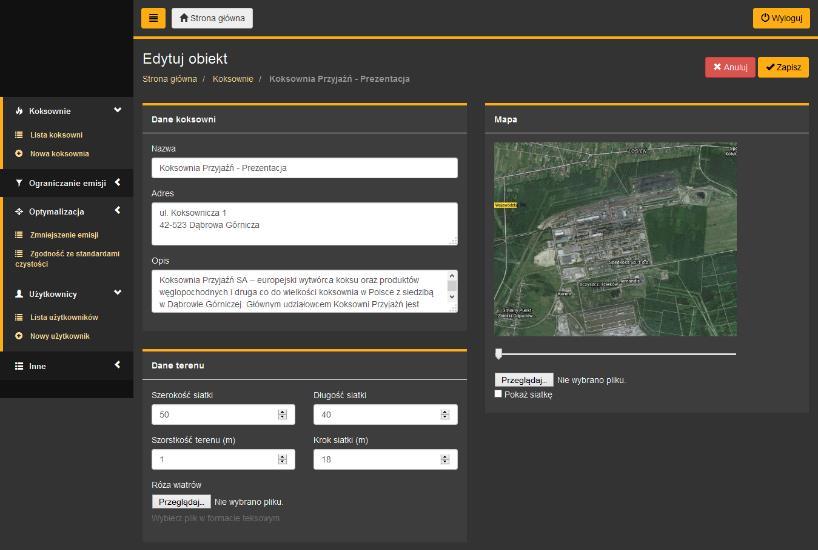The width and height of the screenshot is (818, 550).
Task: Collapse the Koksownie sidebar section chevron
Action: point(117,110)
